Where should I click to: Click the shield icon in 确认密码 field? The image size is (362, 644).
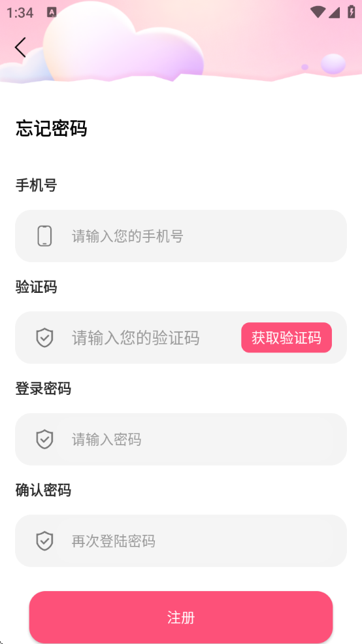(44, 541)
